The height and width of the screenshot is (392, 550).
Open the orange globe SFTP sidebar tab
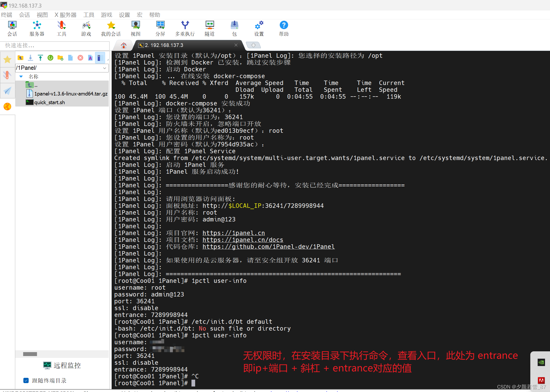pyautogui.click(x=7, y=107)
